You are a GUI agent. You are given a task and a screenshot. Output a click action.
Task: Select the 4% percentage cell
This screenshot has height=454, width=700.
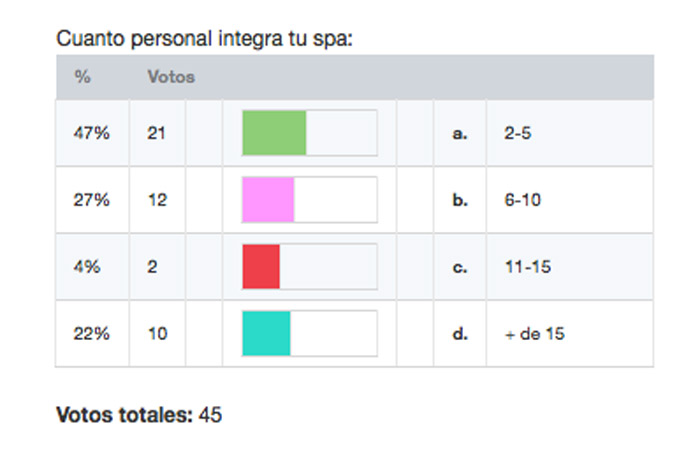[x=87, y=267]
